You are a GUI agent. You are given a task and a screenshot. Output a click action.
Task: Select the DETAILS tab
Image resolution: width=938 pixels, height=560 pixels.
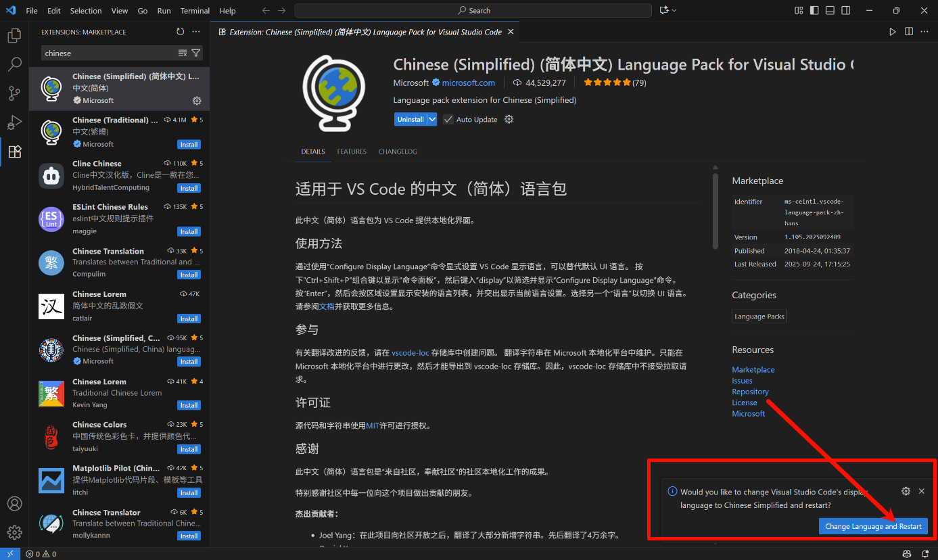(x=313, y=151)
